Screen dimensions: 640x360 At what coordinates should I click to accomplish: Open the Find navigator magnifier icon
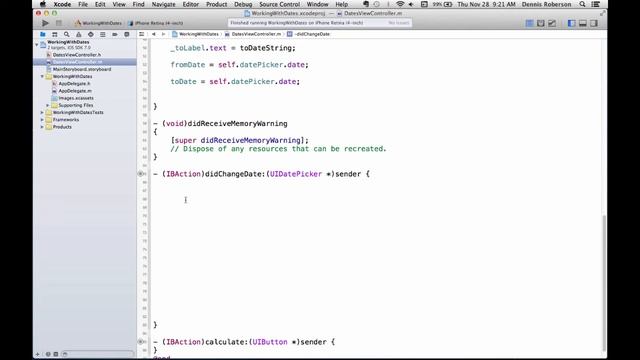point(67,35)
